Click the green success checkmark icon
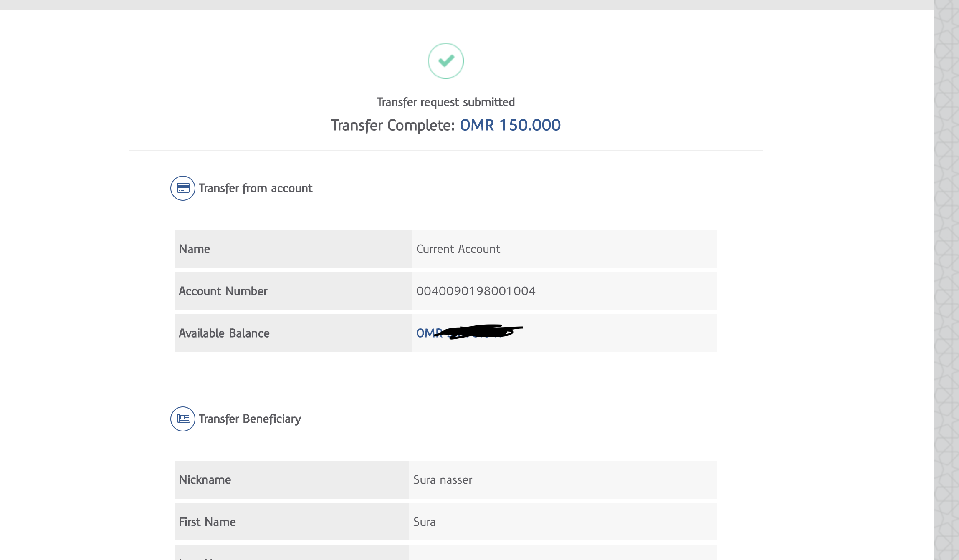Screen dimensions: 959x560 (445, 61)
